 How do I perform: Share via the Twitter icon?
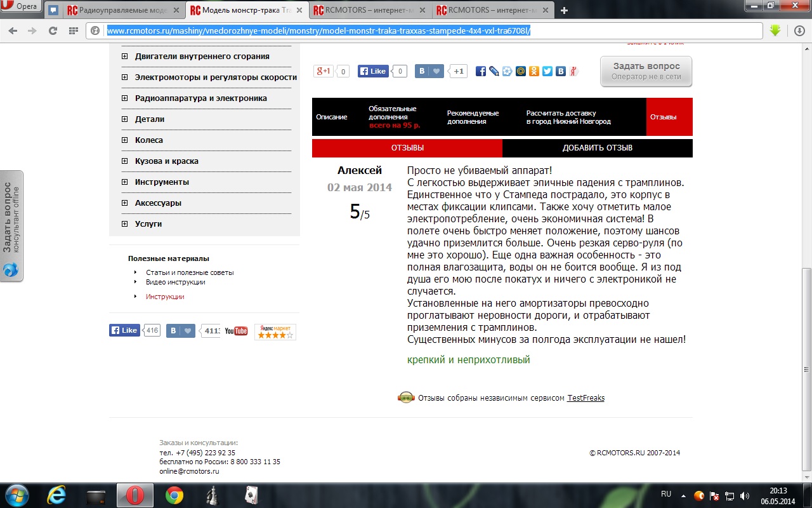(547, 72)
